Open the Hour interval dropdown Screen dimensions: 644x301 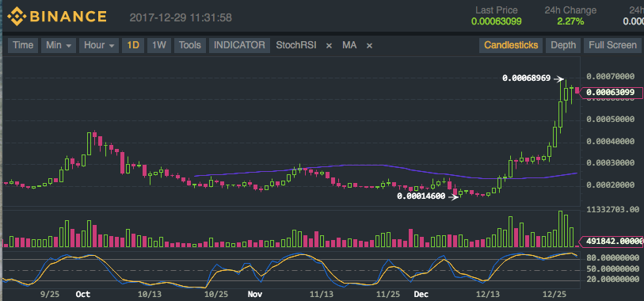tap(99, 45)
